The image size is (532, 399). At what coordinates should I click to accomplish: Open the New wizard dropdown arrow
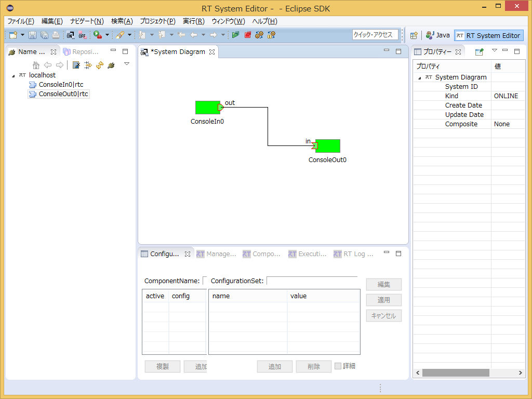(x=22, y=35)
